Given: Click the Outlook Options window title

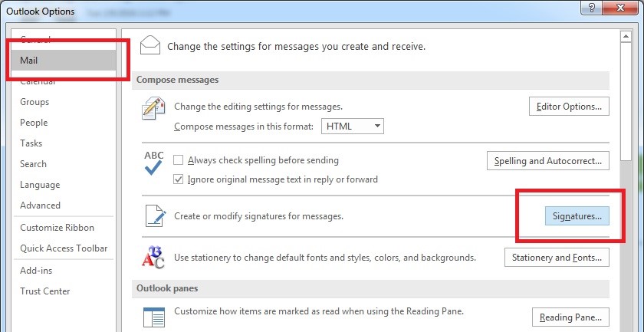Looking at the screenshot, I should click(x=40, y=11).
